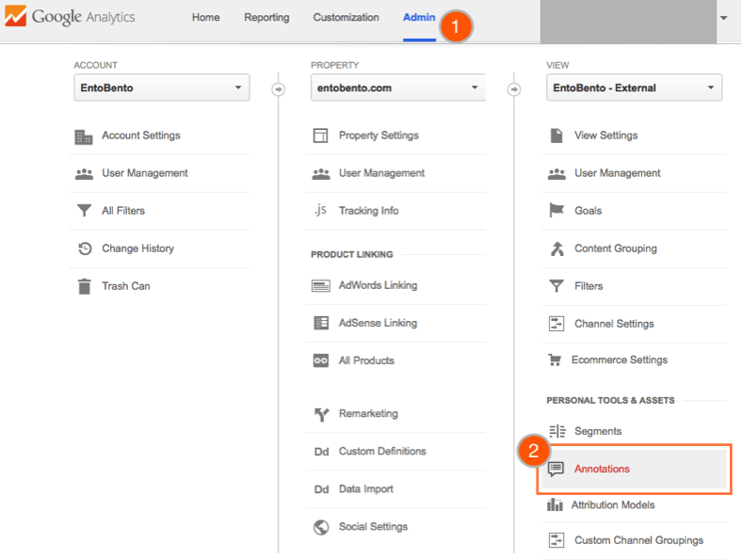Click the Channel Settings icon
Screen dimensions: 742x560
click(x=556, y=324)
